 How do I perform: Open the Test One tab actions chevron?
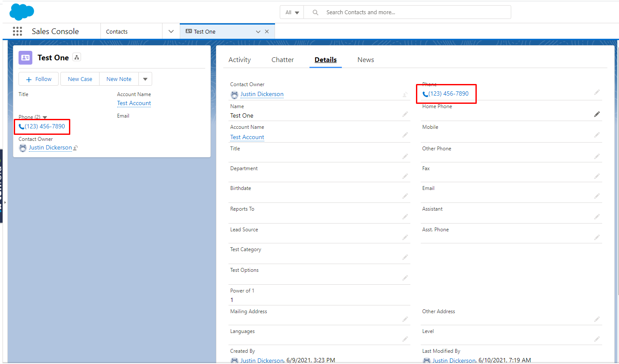[x=258, y=31]
